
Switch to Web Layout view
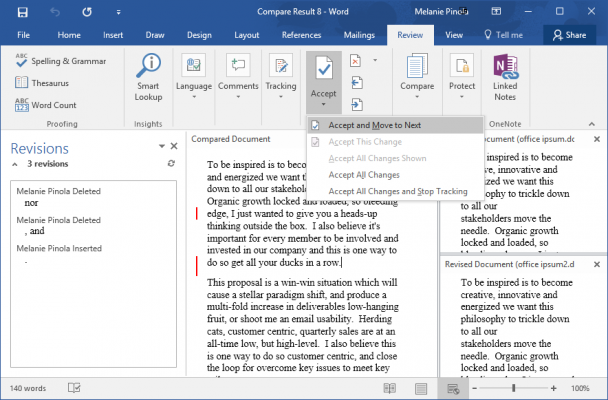coord(452,388)
